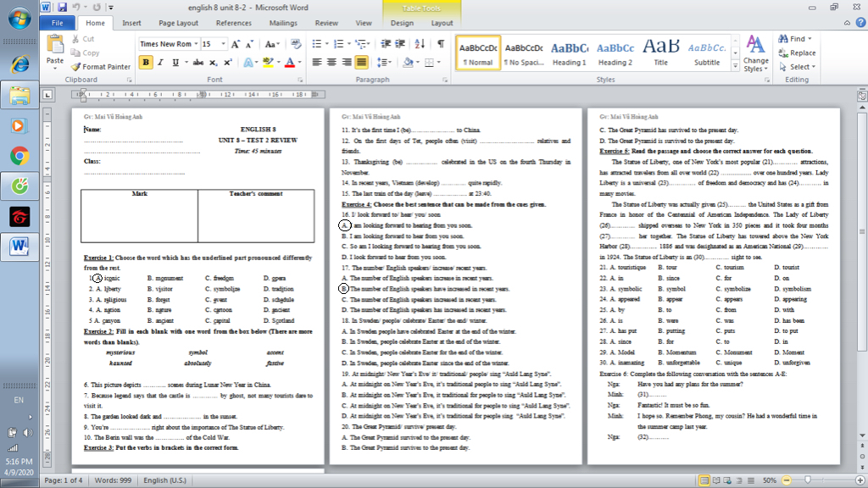Viewport: 868px width, 488px height.
Task: Open the File tab
Action: (58, 23)
